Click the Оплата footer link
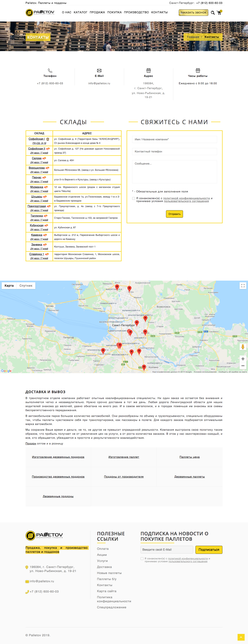The image size is (248, 644). pyautogui.click(x=103, y=549)
